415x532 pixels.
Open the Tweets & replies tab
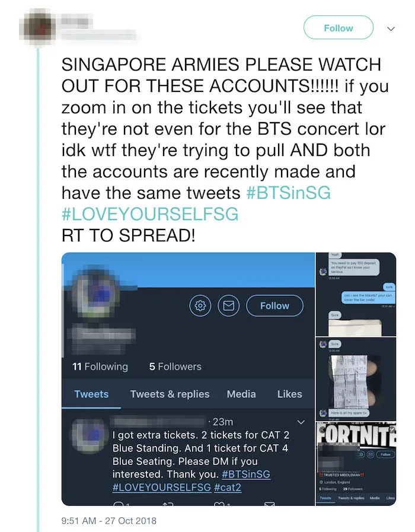(x=170, y=394)
